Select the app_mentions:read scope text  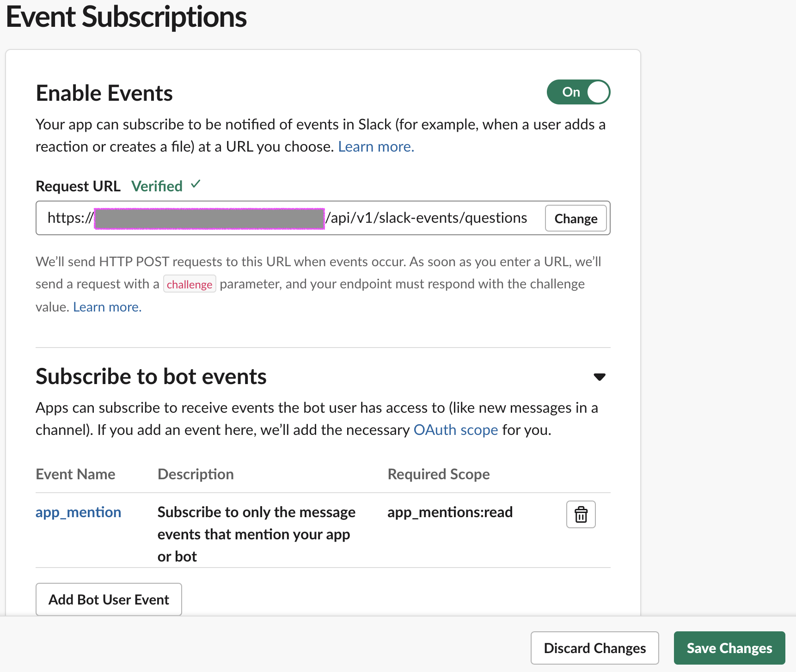450,512
